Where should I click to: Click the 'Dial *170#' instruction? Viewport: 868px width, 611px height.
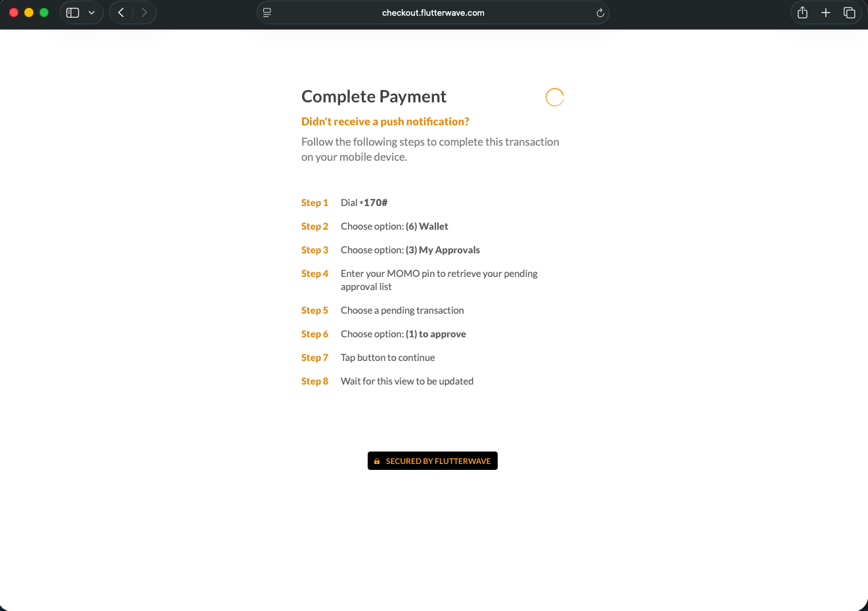tap(364, 203)
